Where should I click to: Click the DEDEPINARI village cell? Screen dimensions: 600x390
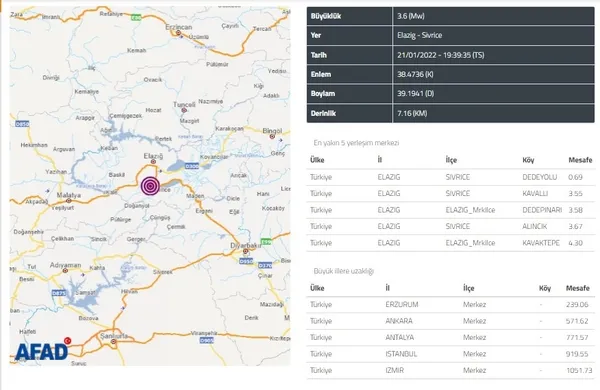pyautogui.click(x=542, y=210)
